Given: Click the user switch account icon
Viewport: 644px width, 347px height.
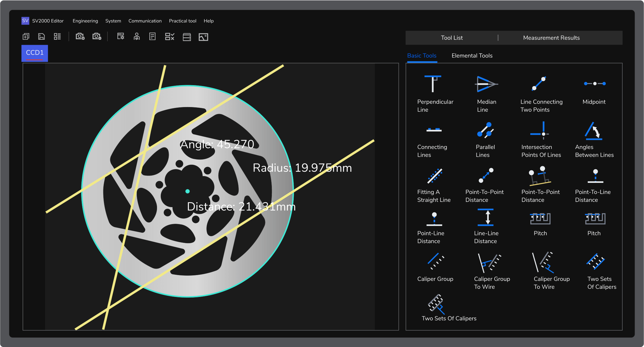Looking at the screenshot, I should point(136,37).
